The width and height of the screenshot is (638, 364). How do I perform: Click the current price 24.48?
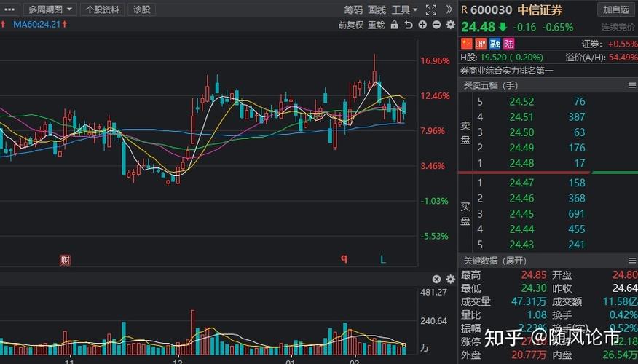[478, 27]
